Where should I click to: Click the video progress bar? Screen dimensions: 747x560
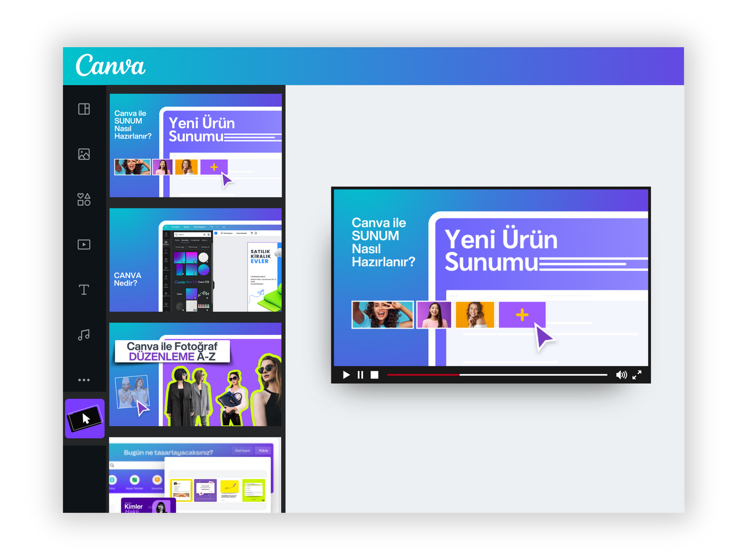[497, 374]
